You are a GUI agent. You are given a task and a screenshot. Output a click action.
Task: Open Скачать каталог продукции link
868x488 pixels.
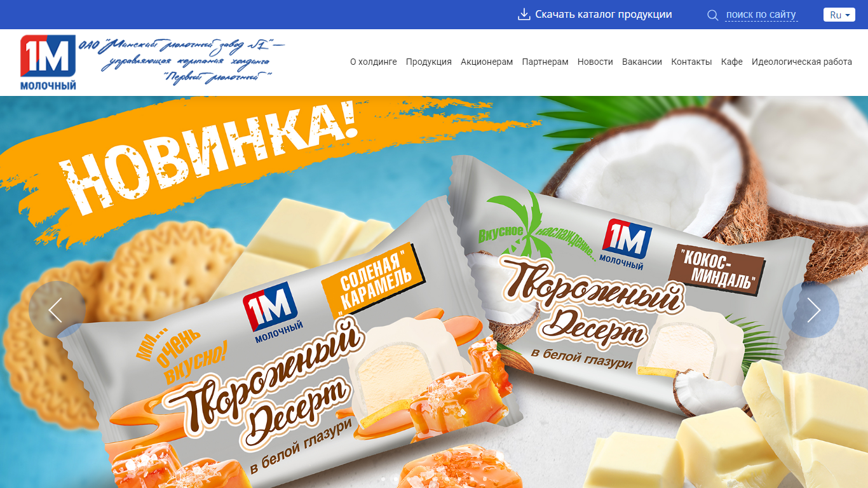[x=604, y=15]
